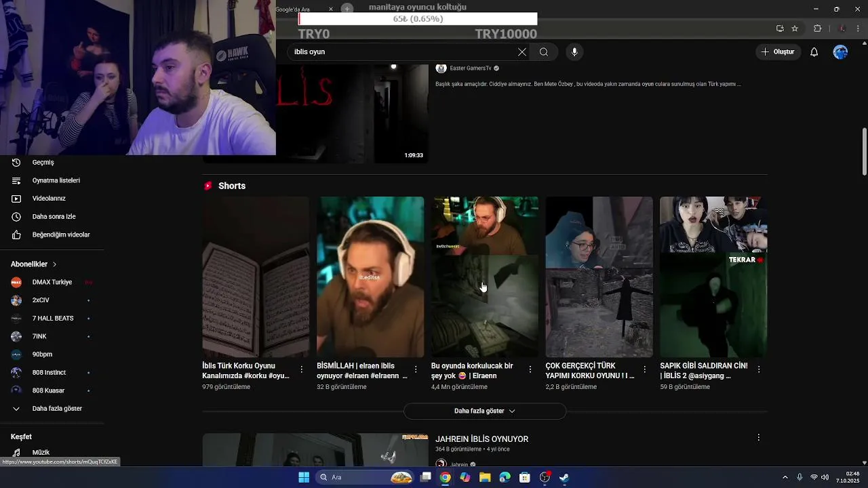Open the volume control in system tray
Image resolution: width=868 pixels, height=488 pixels.
(825, 477)
